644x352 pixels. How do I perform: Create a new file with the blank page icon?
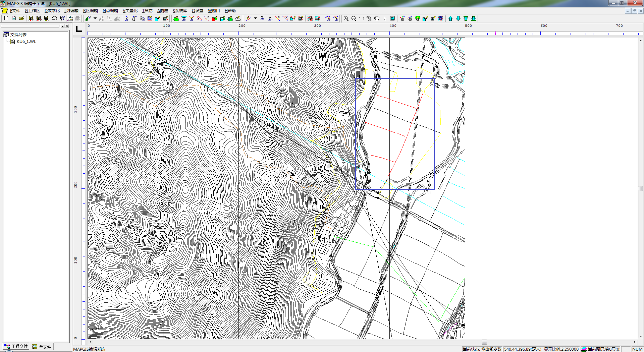coord(6,18)
